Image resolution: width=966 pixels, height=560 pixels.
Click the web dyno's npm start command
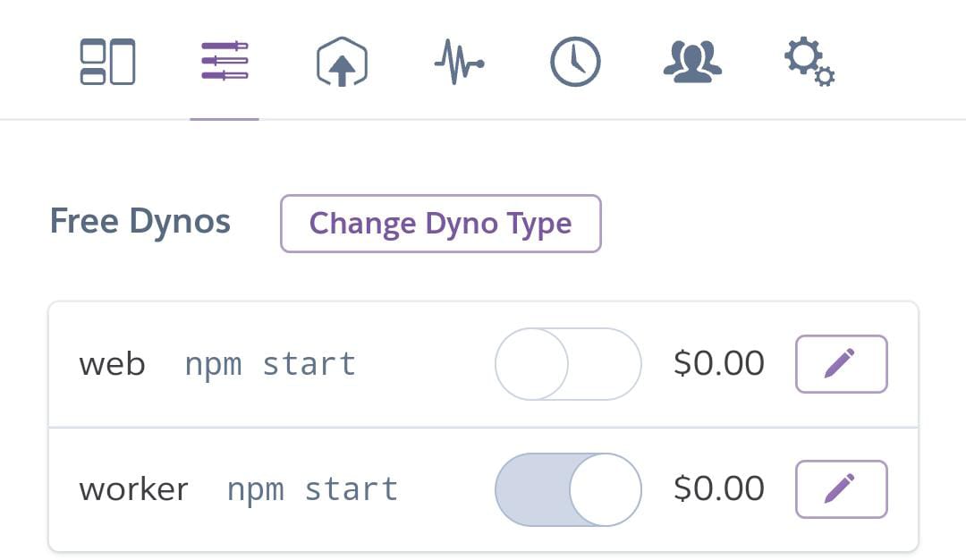pos(270,365)
